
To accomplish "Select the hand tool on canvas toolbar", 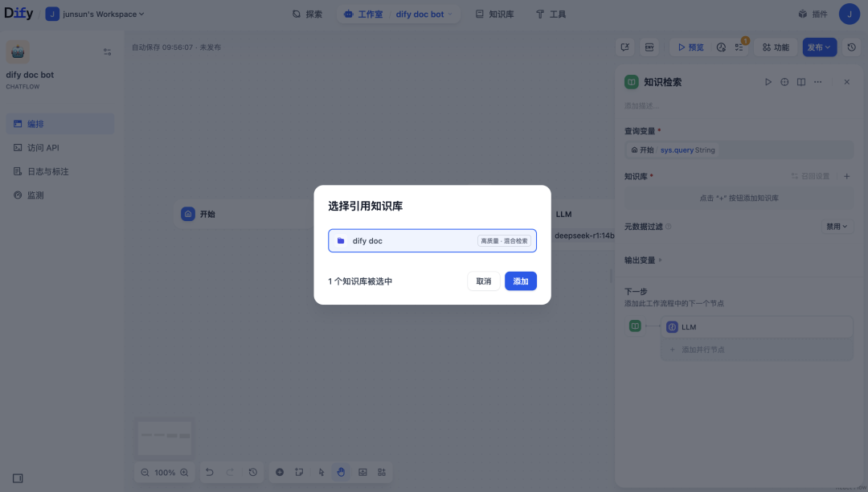I will [341, 472].
